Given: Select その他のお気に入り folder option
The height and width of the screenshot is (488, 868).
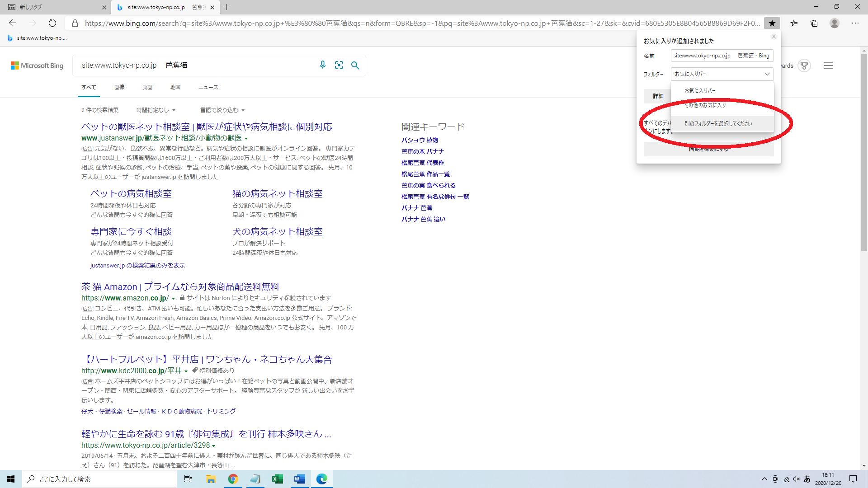Looking at the screenshot, I should 705,105.
